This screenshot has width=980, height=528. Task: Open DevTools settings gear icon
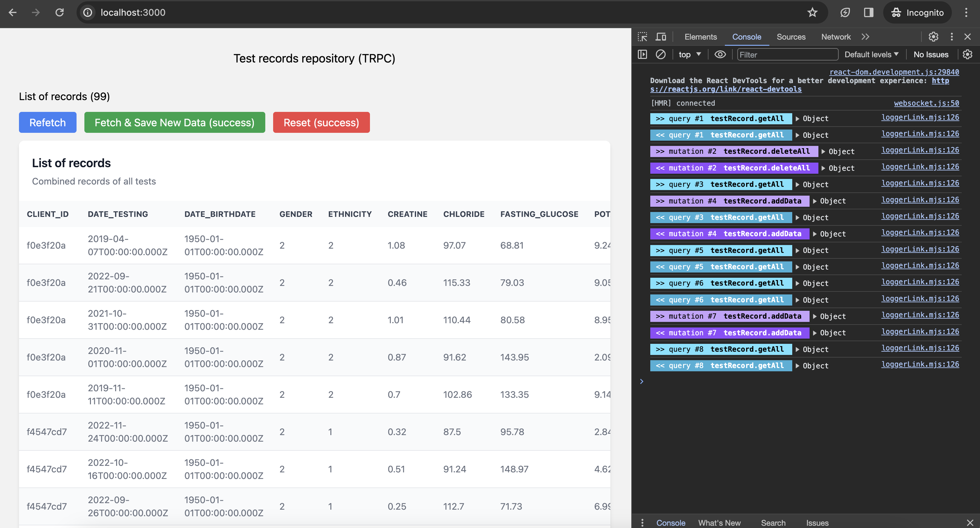[933, 37]
